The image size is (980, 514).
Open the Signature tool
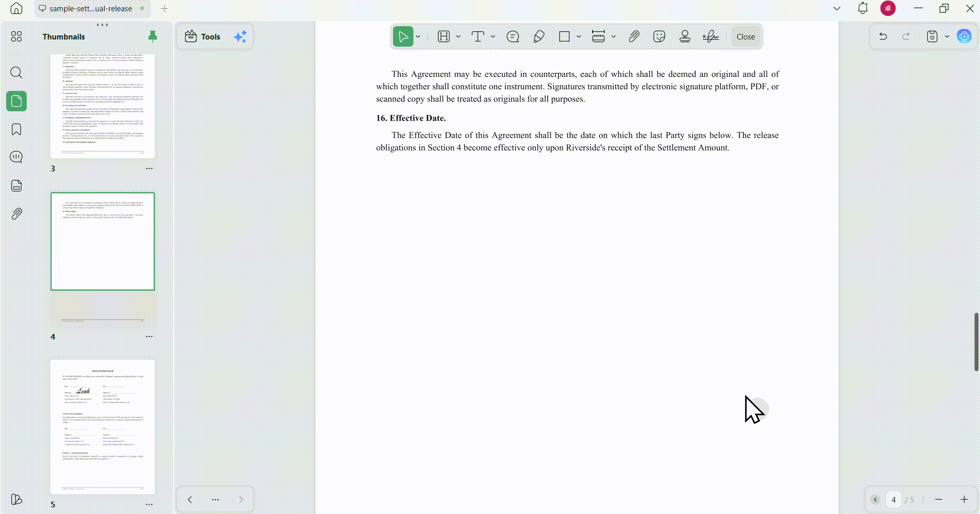pos(711,36)
